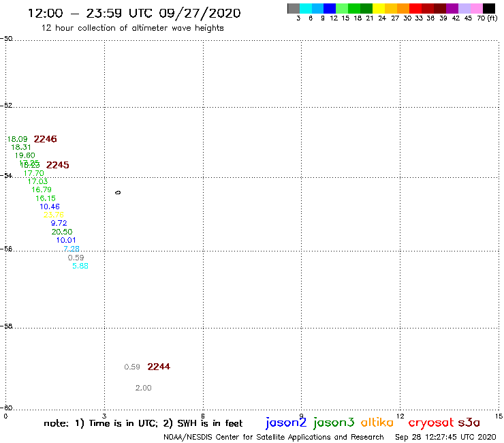This screenshot has width=504, height=443.
Task: Click the small island outline on the map
Action: 118,193
